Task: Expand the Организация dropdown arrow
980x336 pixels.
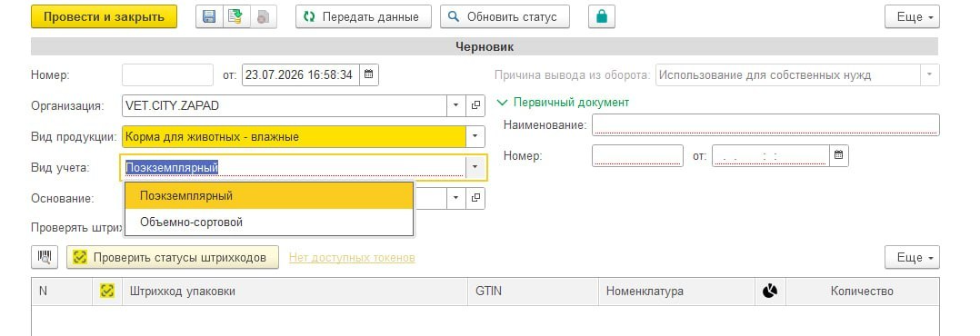Action: click(x=456, y=105)
